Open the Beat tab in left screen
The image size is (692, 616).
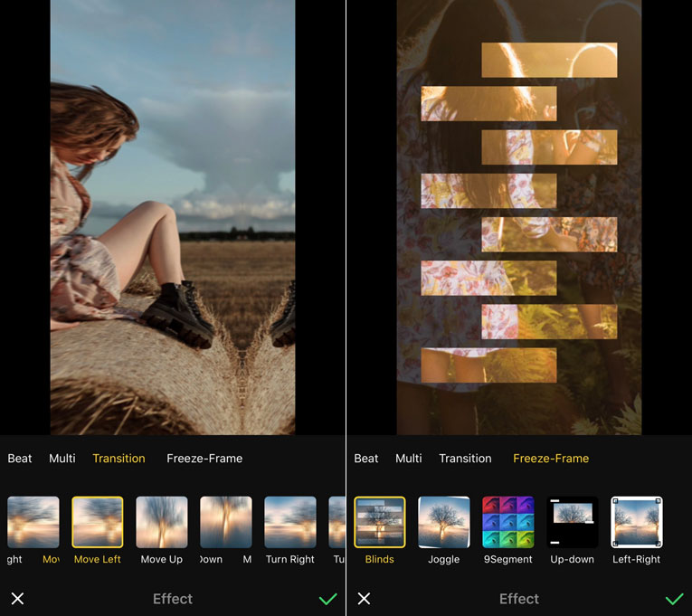click(x=20, y=459)
